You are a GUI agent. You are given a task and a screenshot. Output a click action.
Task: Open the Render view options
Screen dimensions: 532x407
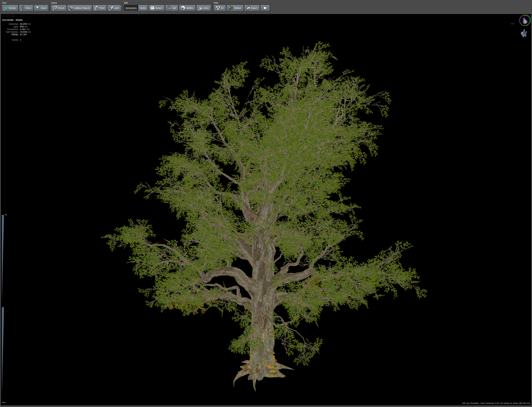(x=10, y=8)
